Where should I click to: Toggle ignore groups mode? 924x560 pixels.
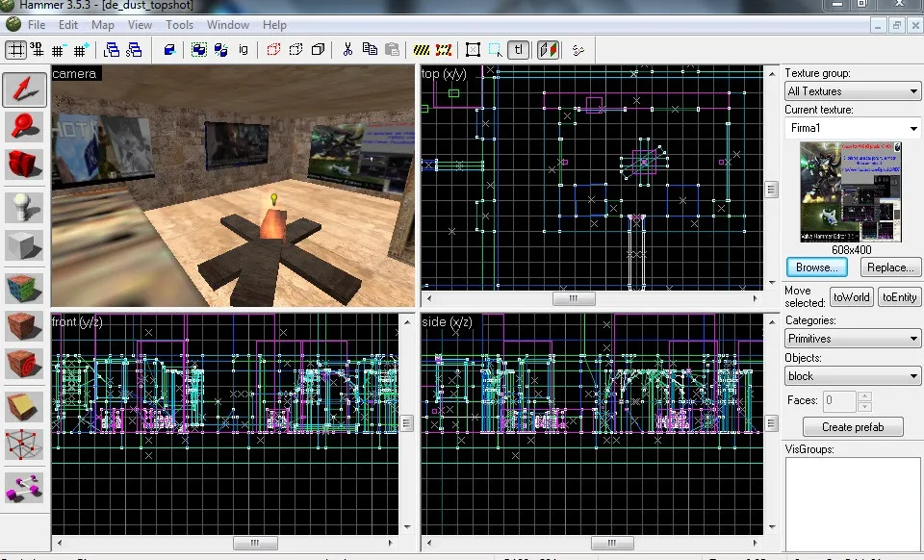click(242, 50)
